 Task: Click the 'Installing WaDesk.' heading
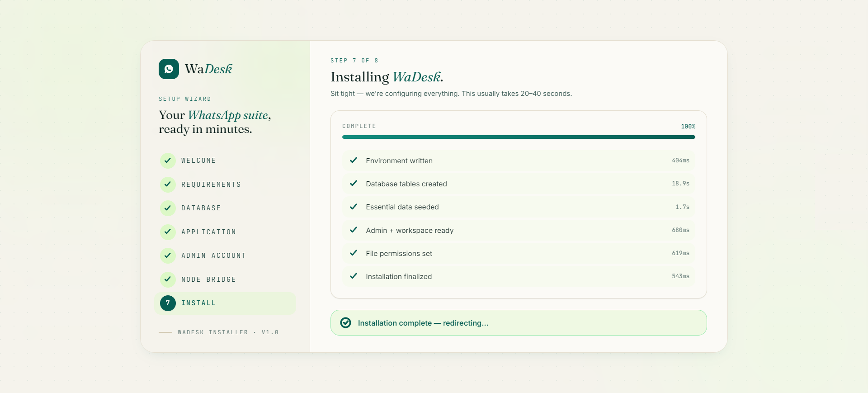pos(387,77)
